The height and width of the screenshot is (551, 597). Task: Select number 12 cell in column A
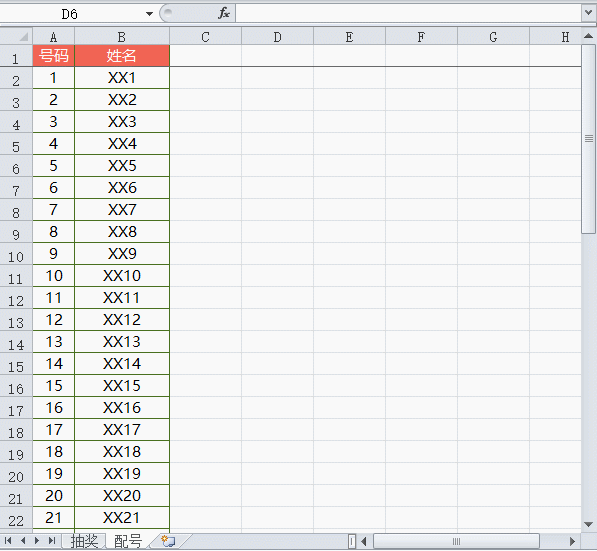coord(54,320)
